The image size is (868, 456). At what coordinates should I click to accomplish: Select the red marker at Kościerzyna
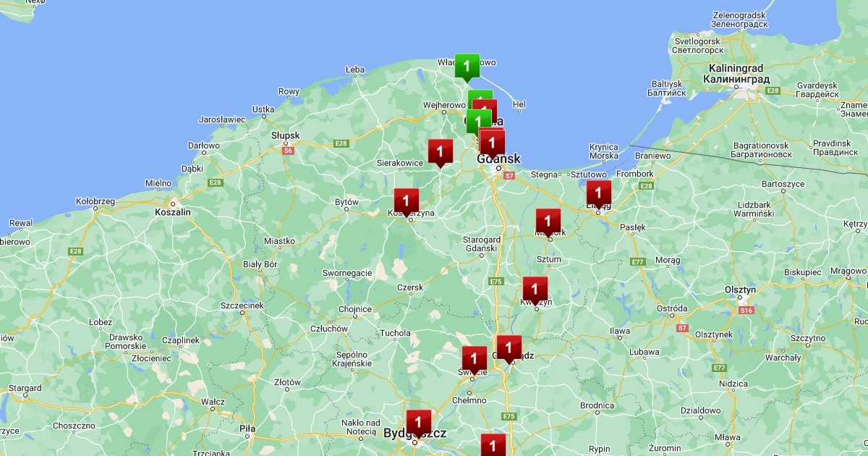click(406, 200)
